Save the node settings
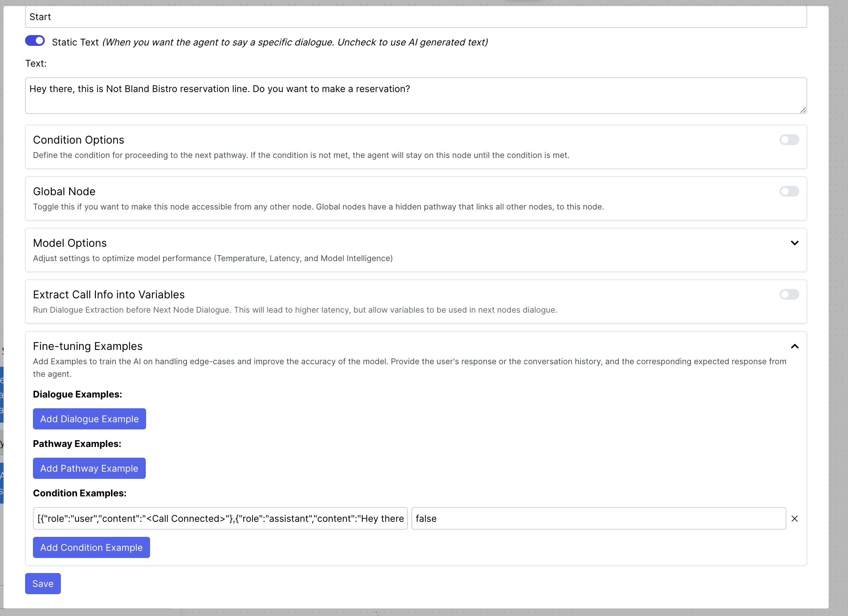This screenshot has width=848, height=616. click(43, 584)
